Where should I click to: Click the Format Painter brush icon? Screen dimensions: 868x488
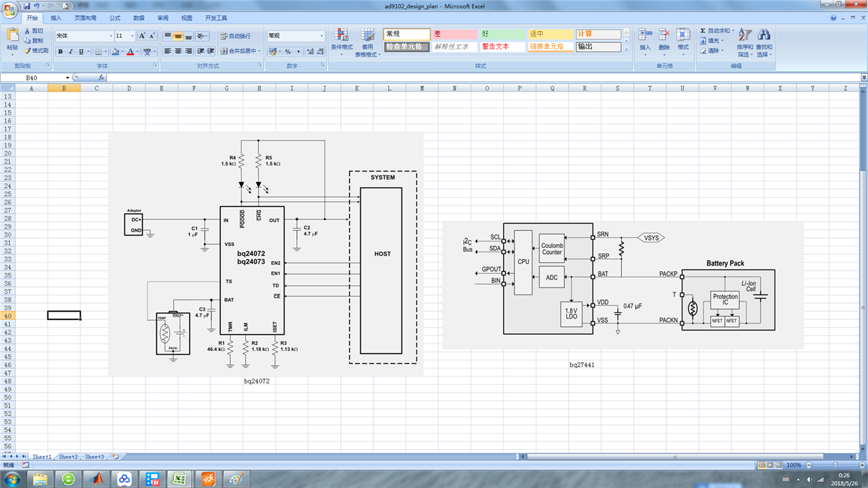[x=28, y=51]
